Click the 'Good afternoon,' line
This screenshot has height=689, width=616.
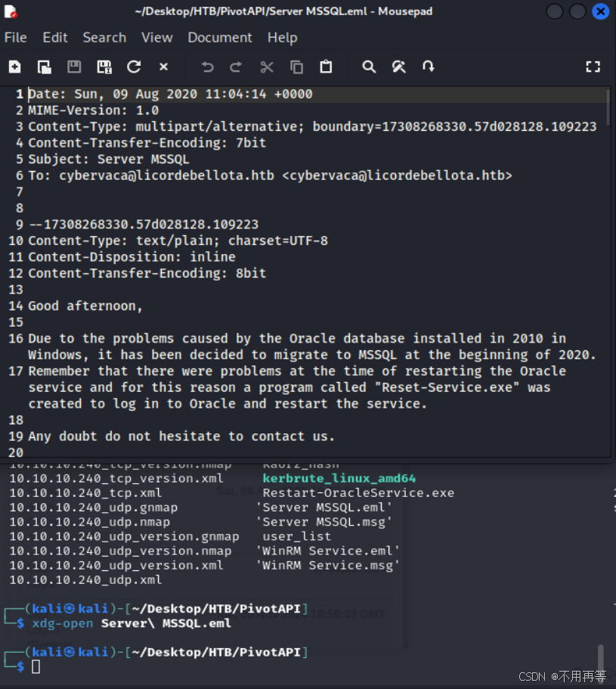point(85,306)
